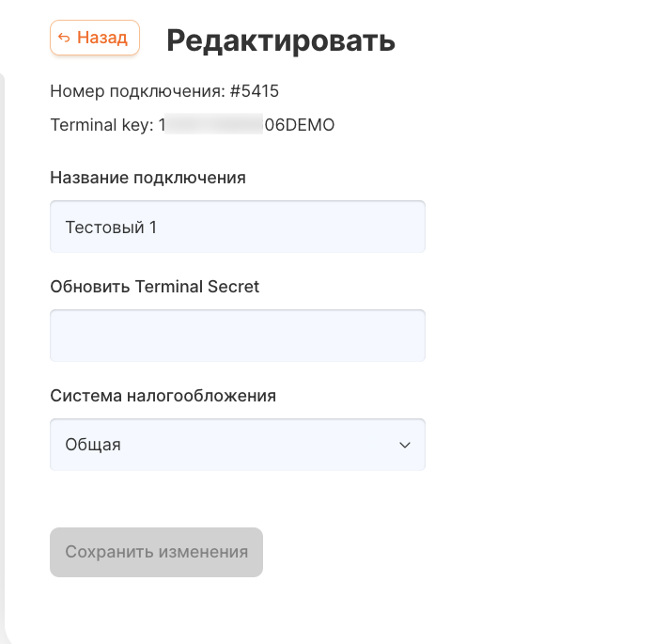Image resolution: width=653 pixels, height=644 pixels.
Task: Click the Terminal key label text
Action: (x=101, y=125)
